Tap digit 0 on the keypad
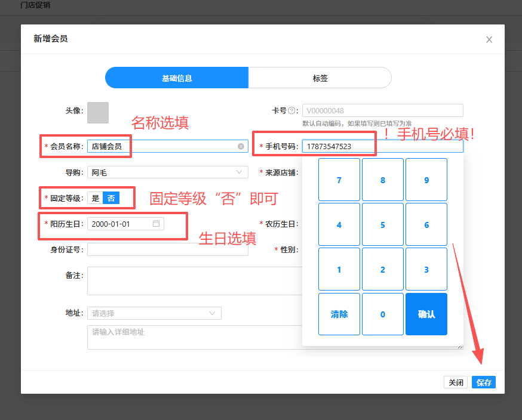 coord(383,314)
